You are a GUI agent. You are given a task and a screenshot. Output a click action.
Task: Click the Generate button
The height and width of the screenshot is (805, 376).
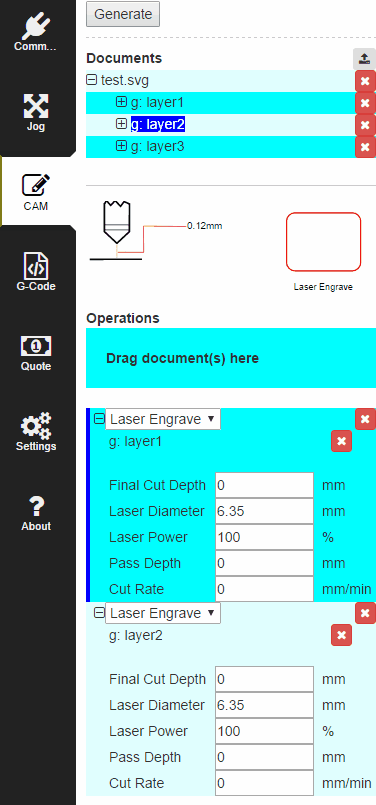pos(123,14)
